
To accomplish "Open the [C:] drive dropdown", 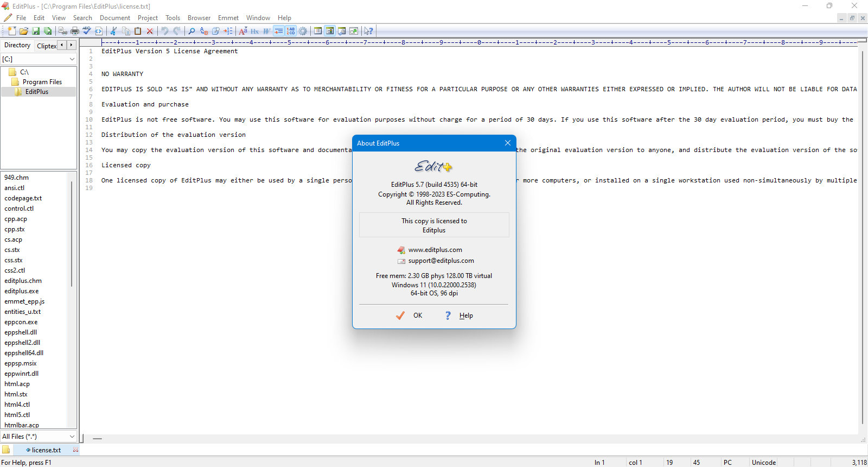I will [39, 59].
